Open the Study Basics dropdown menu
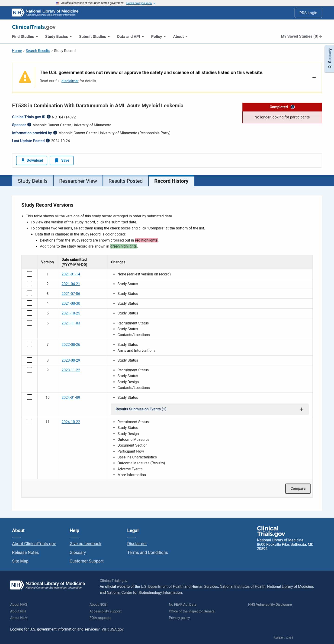Screen dimensions: 334x644 58,36
